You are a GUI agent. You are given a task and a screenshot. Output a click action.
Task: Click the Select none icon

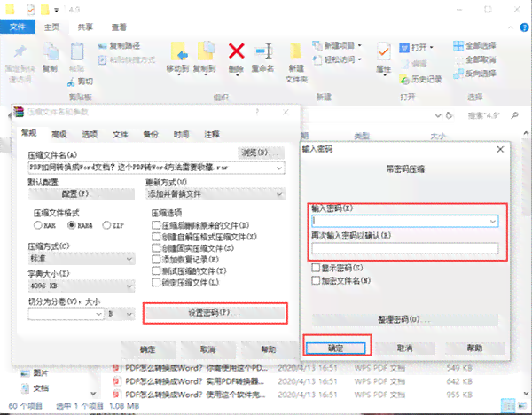coord(459,60)
